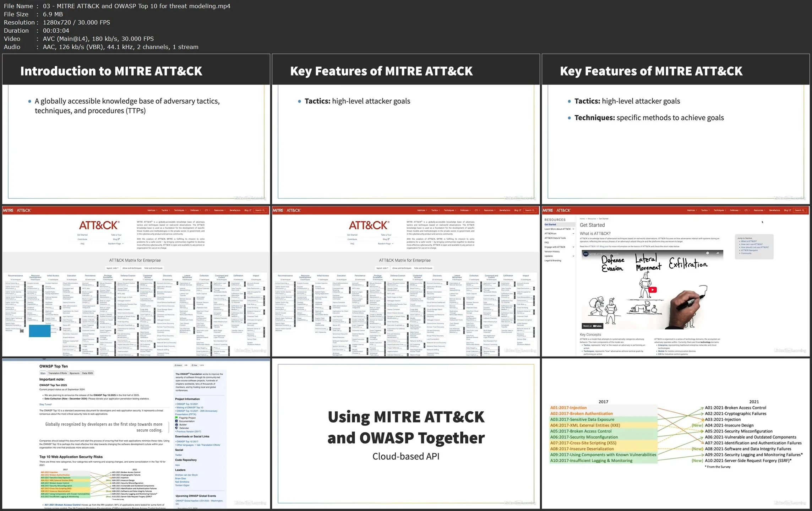
Task: Click share arrow icon on embedded video
Action: (718, 253)
